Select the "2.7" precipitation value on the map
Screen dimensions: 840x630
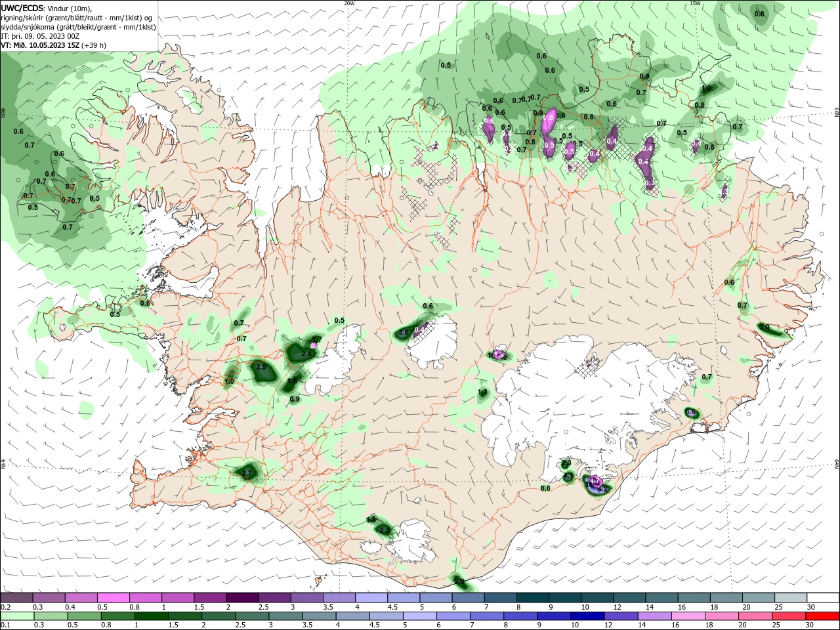click(247, 472)
